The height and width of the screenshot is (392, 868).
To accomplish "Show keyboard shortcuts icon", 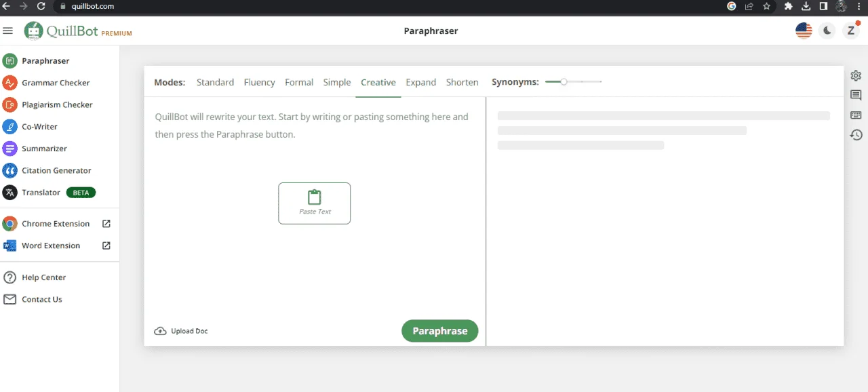I will [856, 115].
